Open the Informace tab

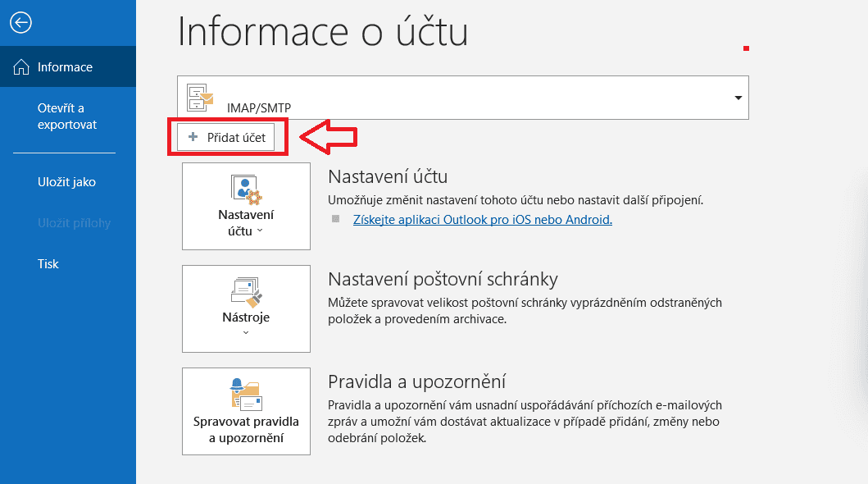point(68,66)
